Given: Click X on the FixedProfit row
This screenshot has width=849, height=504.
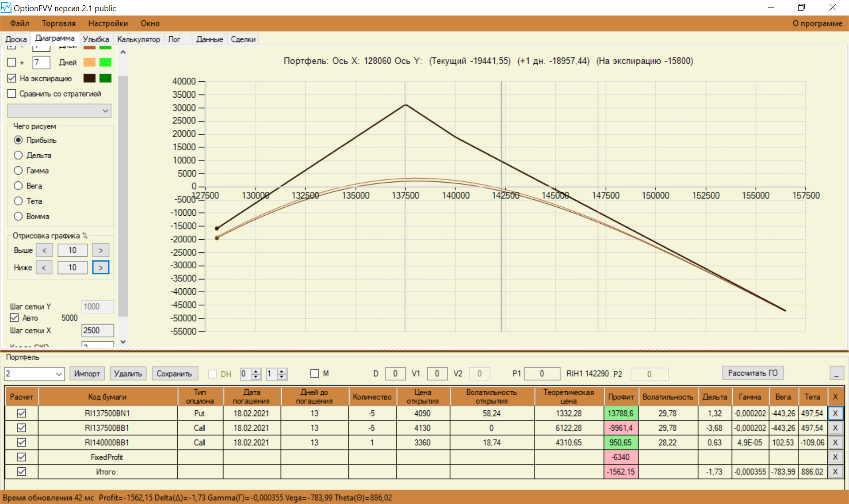Looking at the screenshot, I should click(835, 457).
